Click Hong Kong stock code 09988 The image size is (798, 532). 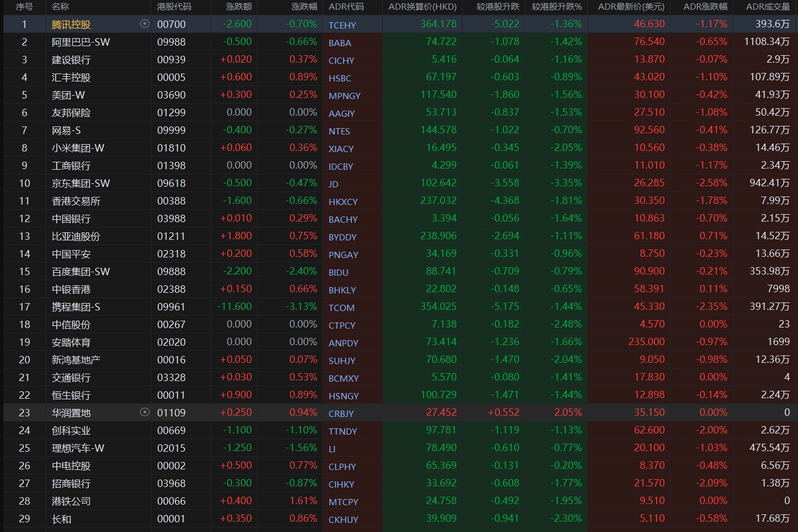(x=171, y=42)
